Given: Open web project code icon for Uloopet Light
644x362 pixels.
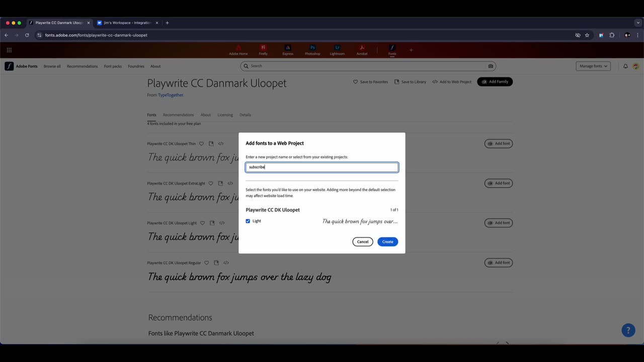Looking at the screenshot, I should [222, 223].
